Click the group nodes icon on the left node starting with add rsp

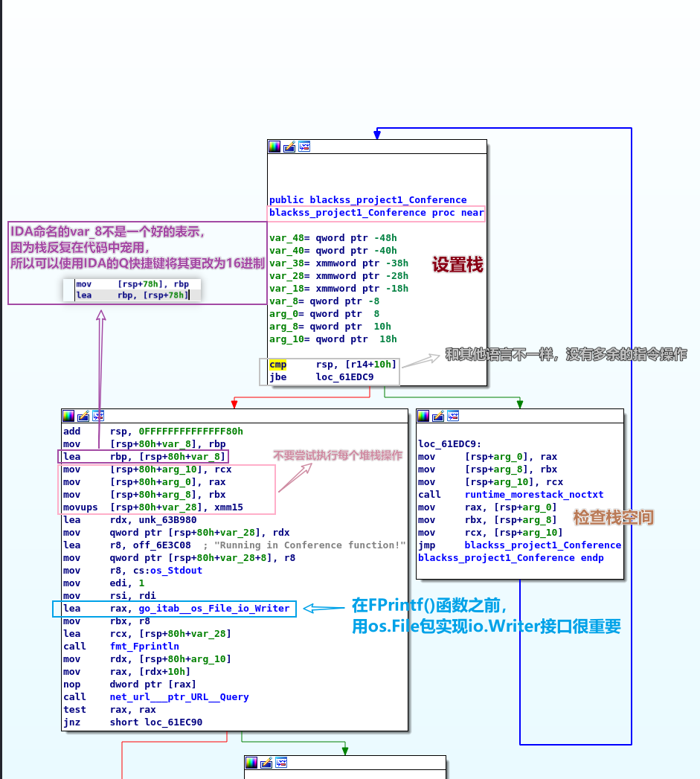coord(98,417)
